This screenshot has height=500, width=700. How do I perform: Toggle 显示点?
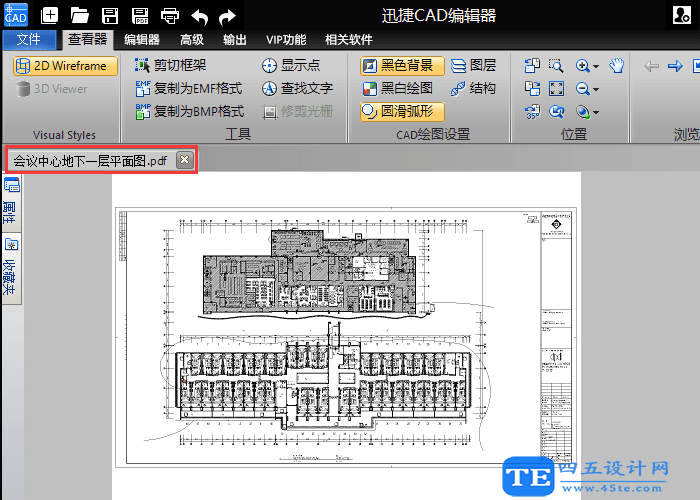[x=291, y=66]
